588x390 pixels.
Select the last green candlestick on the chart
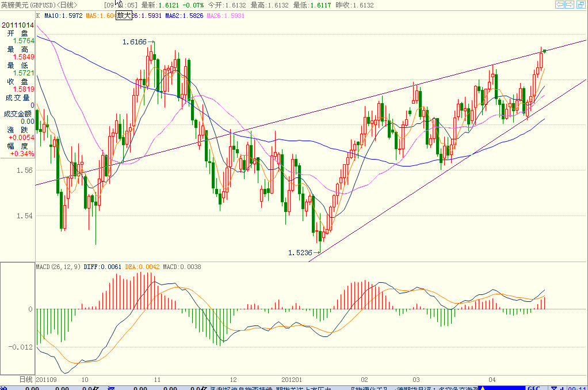(x=545, y=51)
